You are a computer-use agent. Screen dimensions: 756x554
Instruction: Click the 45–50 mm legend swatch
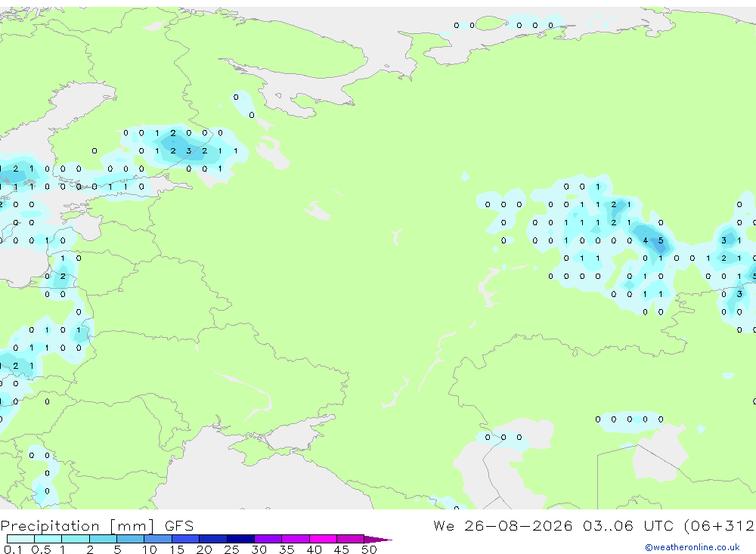(x=351, y=539)
